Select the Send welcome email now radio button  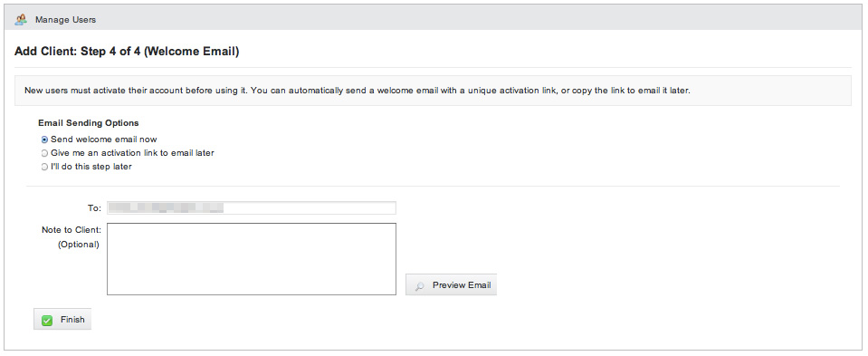45,140
